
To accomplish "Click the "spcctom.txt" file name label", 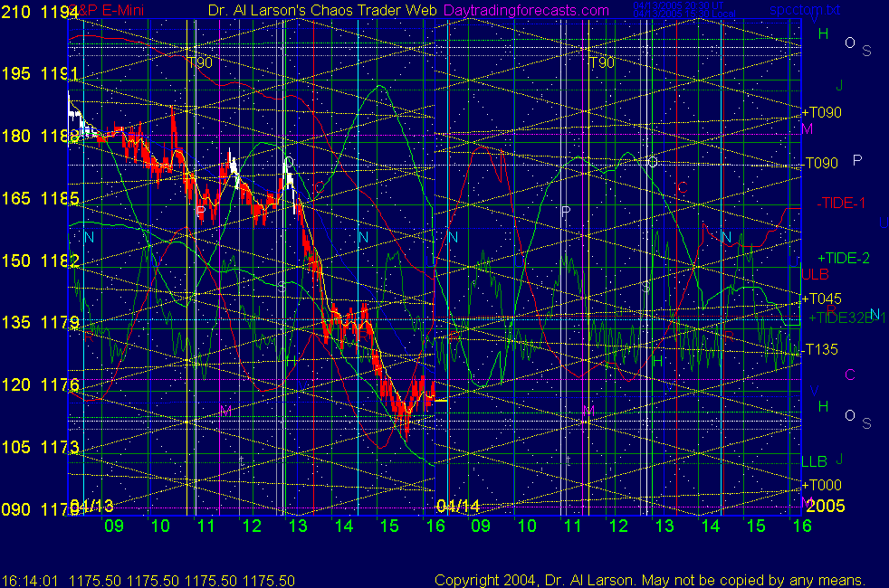I will point(805,10).
